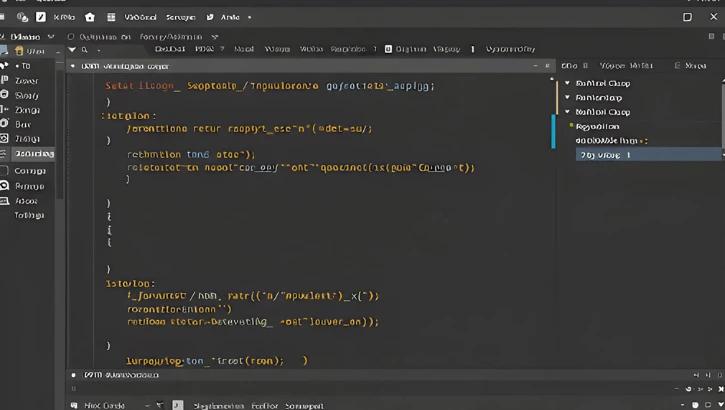Click the empty square icon below the highlighted sidebar entry
Viewport: 725px width, 410px height.
point(5,171)
